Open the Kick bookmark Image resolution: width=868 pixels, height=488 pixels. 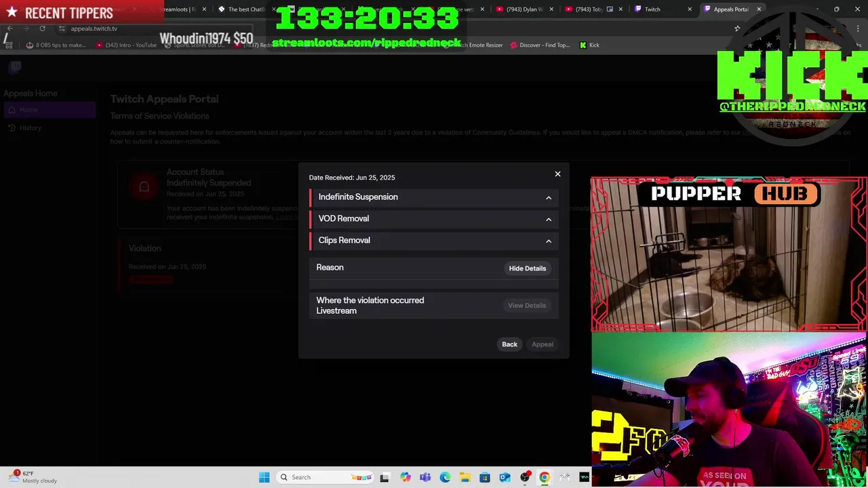589,45
